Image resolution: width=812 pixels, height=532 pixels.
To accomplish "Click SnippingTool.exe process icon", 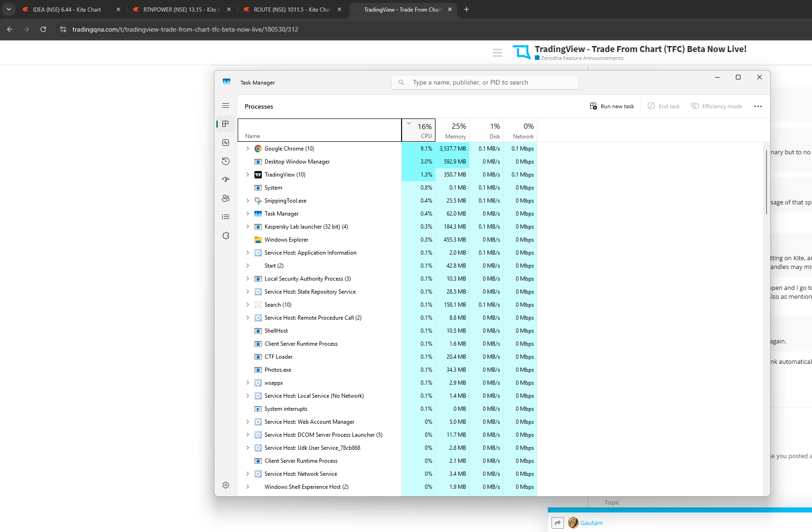I will coord(258,201).
